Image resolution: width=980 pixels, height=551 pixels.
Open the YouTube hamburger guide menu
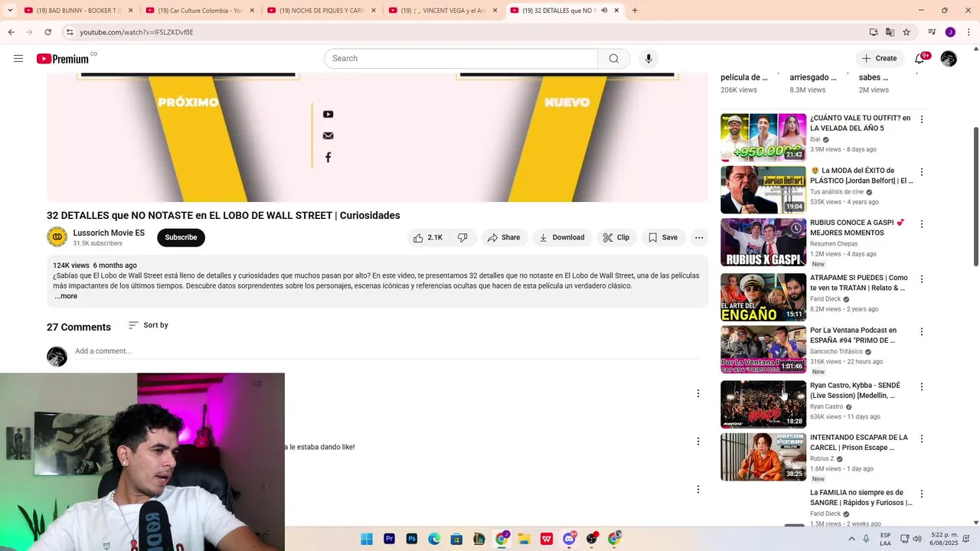[18, 59]
